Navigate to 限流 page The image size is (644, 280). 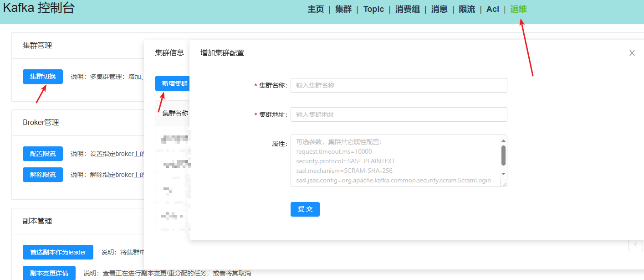[x=467, y=9]
